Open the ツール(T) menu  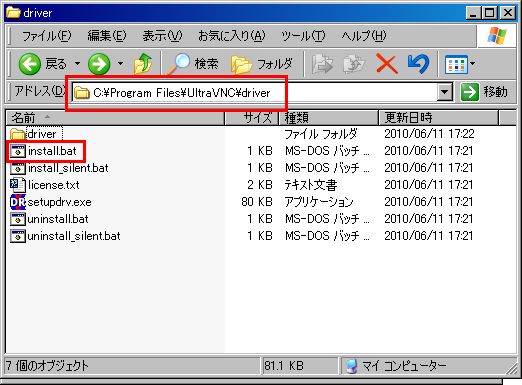[x=303, y=36]
